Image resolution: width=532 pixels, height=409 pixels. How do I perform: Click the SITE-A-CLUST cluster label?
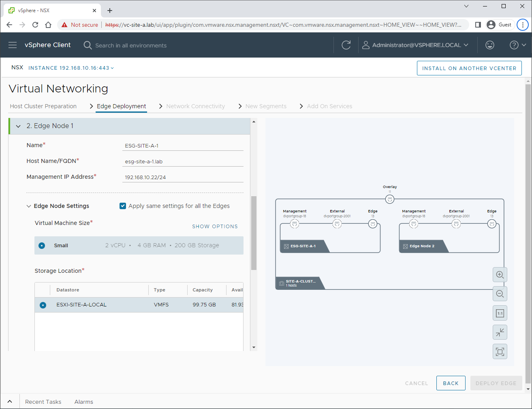(x=300, y=283)
